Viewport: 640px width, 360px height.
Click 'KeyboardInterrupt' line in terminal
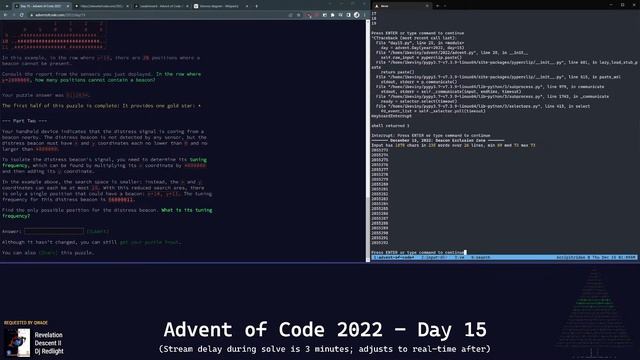click(391, 116)
